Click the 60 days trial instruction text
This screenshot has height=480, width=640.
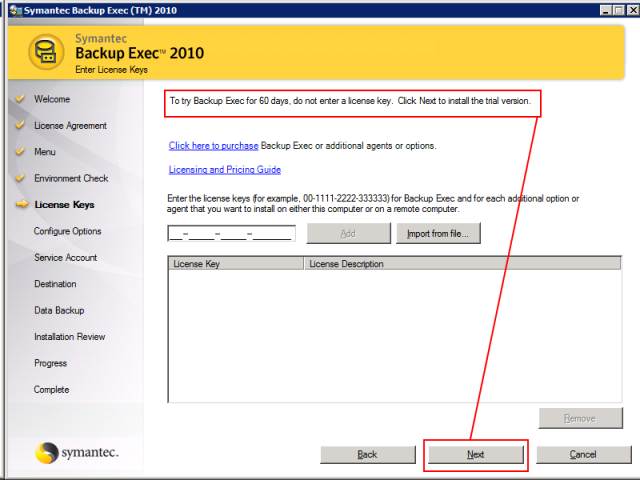tap(350, 101)
